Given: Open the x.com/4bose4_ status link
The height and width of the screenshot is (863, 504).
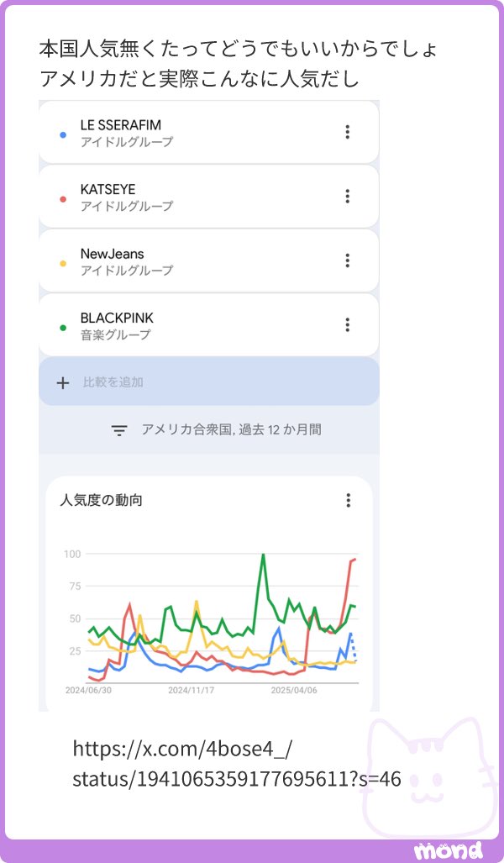Looking at the screenshot, I should (x=237, y=764).
